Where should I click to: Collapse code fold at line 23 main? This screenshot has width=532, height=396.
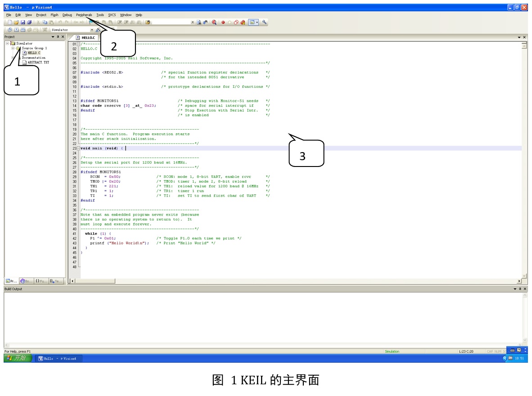(78, 148)
